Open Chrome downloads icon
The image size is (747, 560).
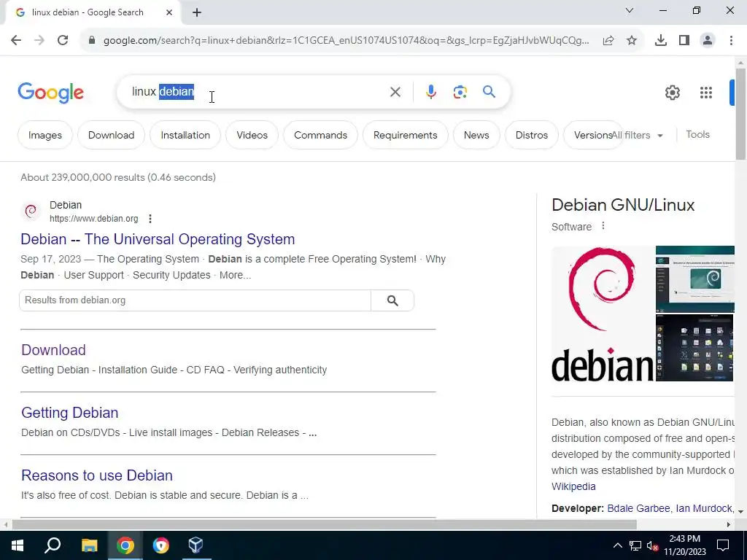661,41
